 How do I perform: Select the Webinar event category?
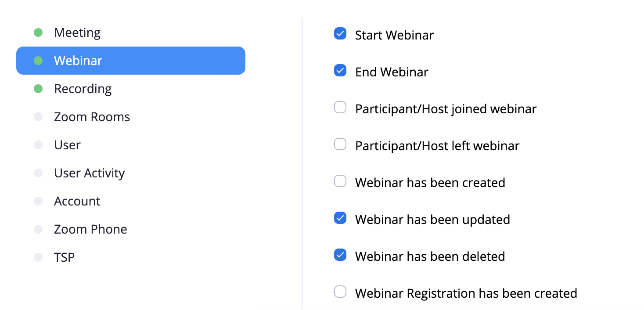130,61
